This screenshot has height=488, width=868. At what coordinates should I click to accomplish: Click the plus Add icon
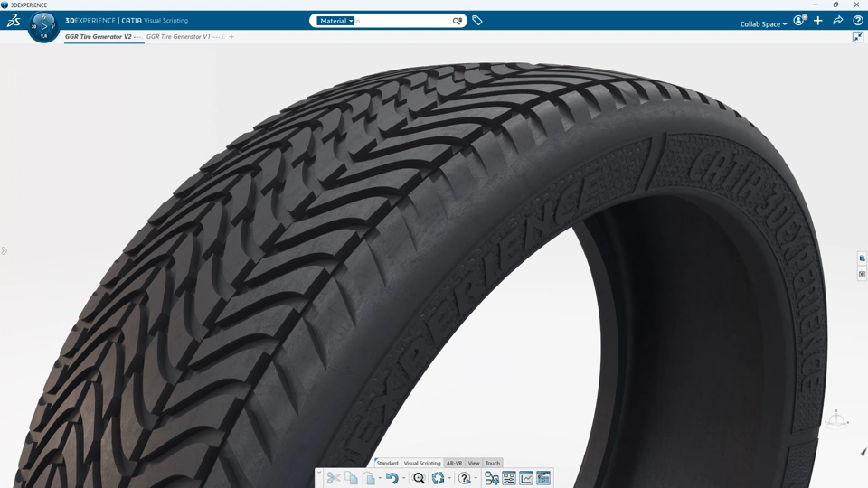tap(818, 21)
